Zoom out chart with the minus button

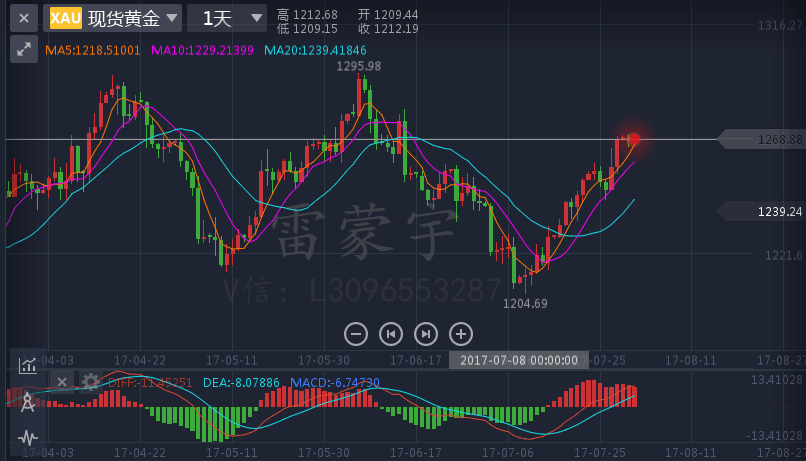coord(356,334)
